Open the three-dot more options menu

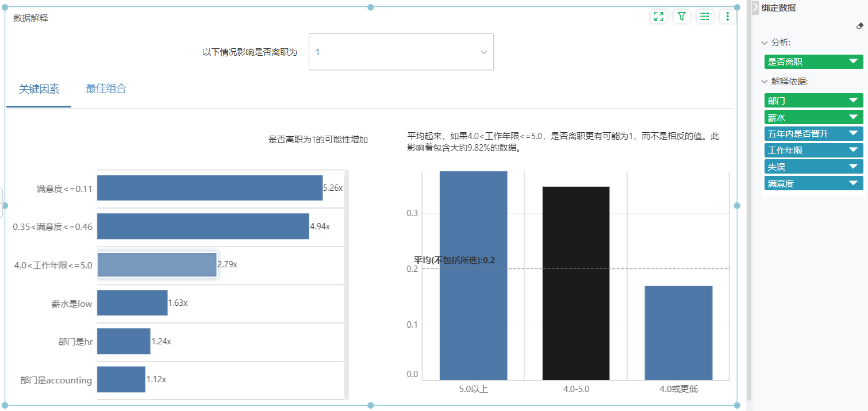click(728, 16)
